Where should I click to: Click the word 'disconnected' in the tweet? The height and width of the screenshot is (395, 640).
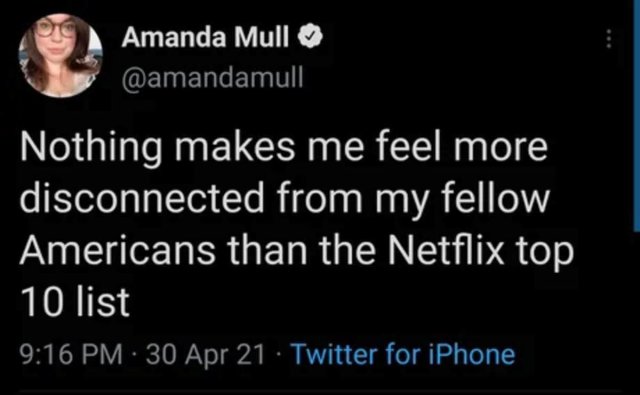coord(142,198)
